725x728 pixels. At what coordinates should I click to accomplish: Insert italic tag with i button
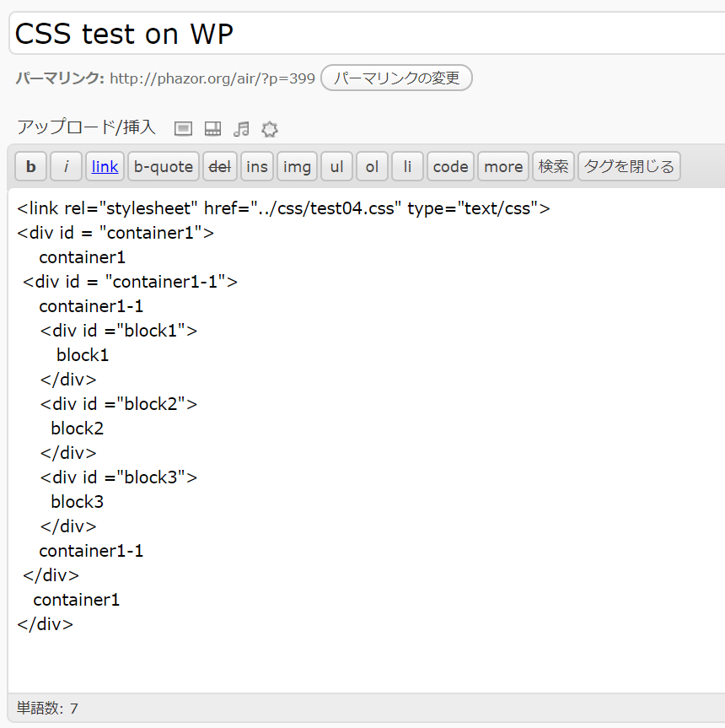(x=66, y=166)
